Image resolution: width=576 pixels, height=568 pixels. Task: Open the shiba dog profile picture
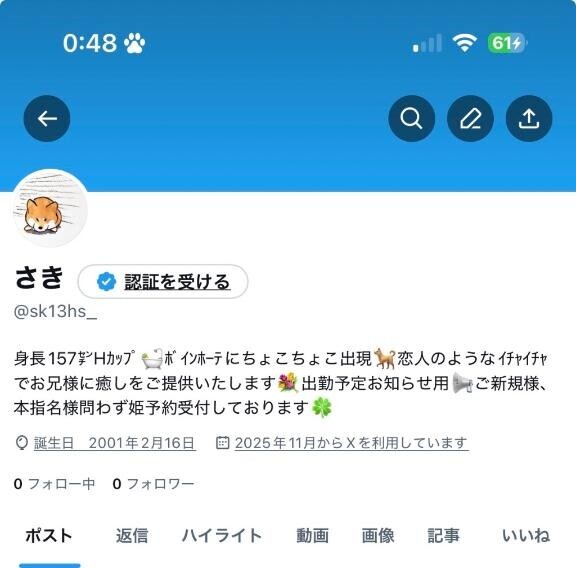[x=50, y=208]
